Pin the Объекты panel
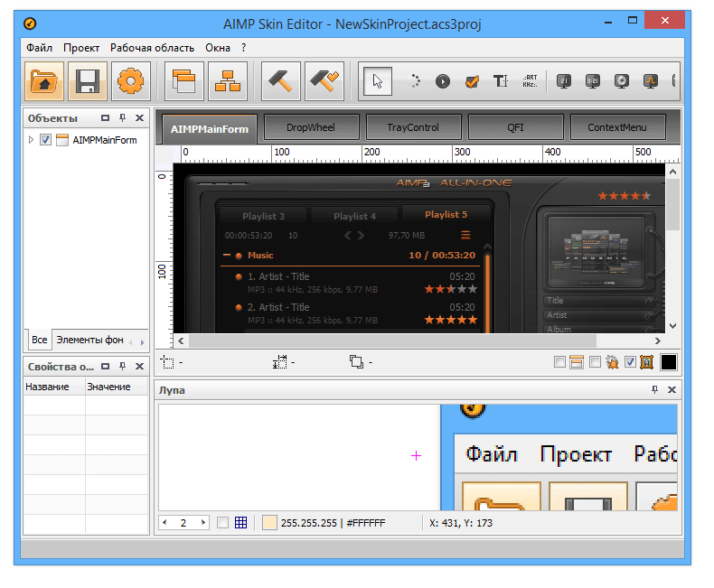 tap(123, 118)
